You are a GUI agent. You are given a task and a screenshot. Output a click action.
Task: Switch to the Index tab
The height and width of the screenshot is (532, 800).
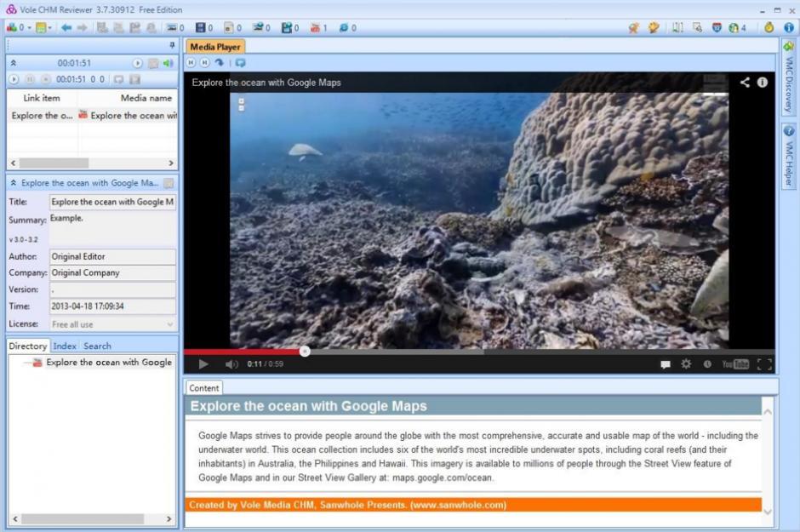click(65, 346)
